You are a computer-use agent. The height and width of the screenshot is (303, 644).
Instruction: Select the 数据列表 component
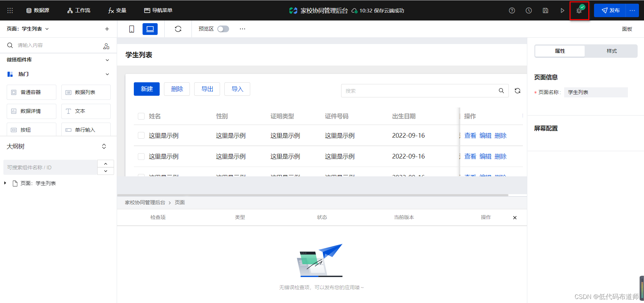[x=86, y=92]
